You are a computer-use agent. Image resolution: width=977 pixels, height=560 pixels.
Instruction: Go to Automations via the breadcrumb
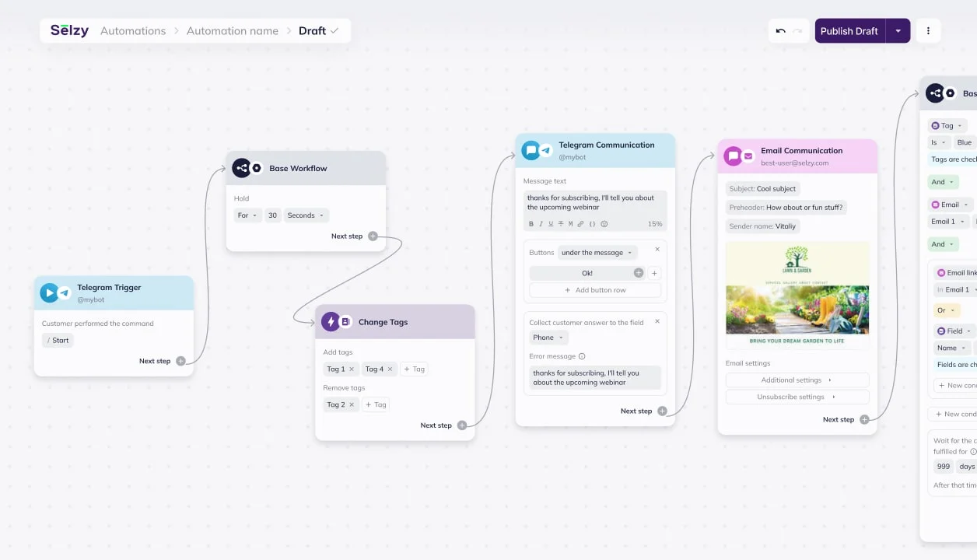(132, 30)
